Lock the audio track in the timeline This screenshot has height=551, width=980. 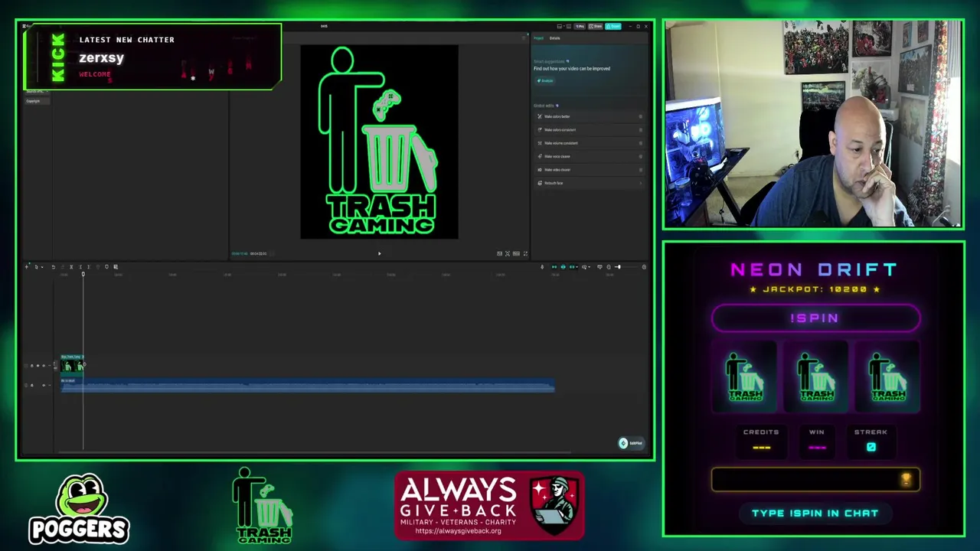click(x=32, y=385)
